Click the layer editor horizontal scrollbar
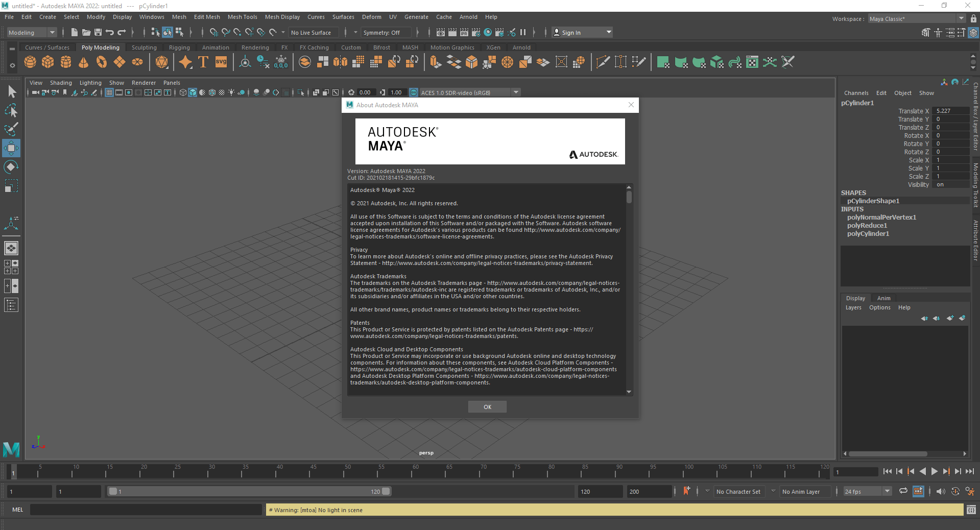The width and height of the screenshot is (980, 530). pyautogui.click(x=888, y=453)
